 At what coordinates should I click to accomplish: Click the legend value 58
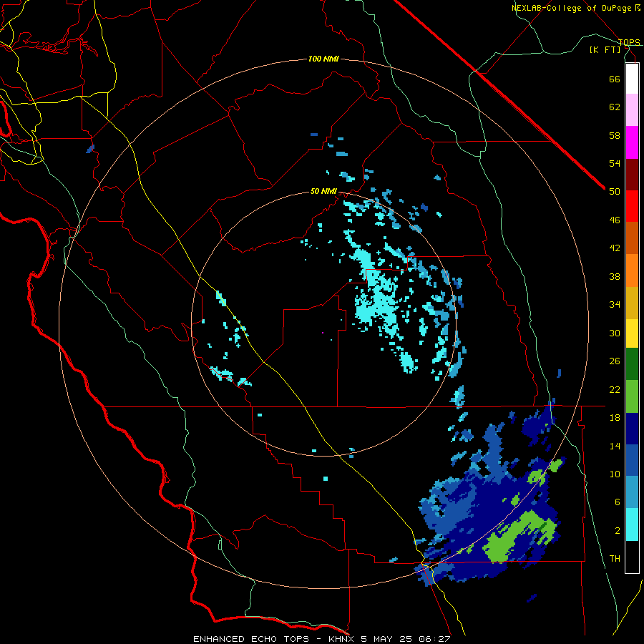(615, 135)
